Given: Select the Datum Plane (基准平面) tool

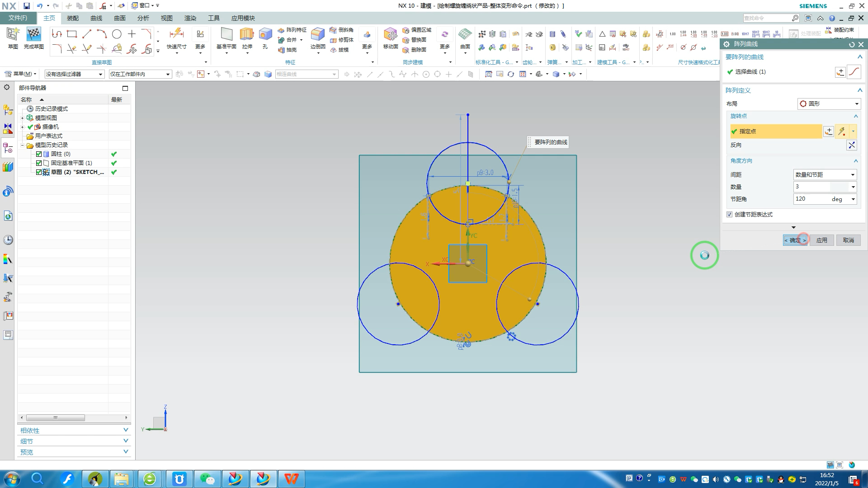Looking at the screenshot, I should 226,35.
